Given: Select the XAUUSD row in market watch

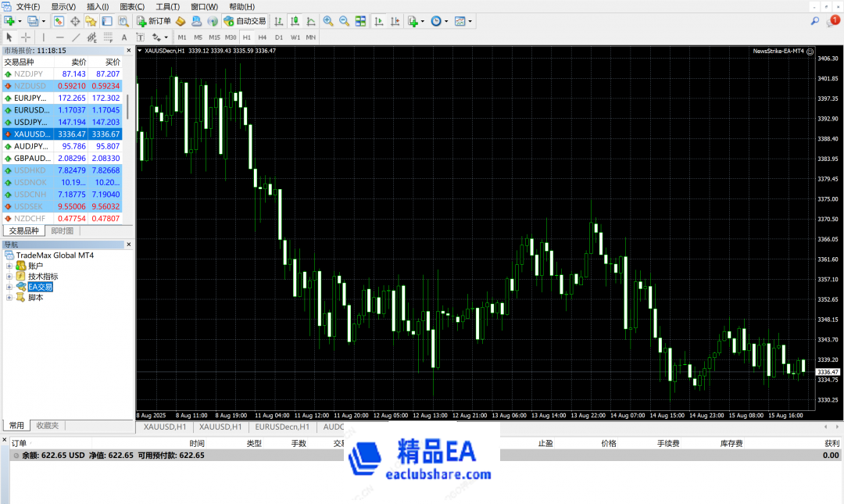Looking at the screenshot, I should pos(63,134).
